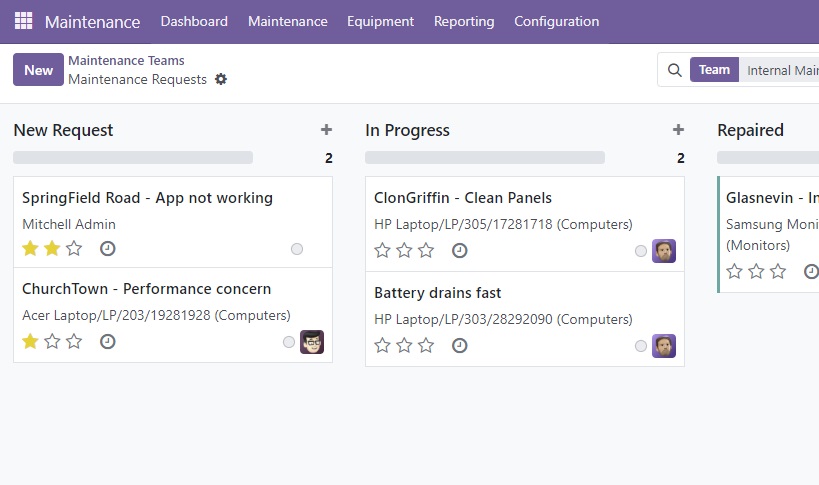The height and width of the screenshot is (485, 819).
Task: Go to the Dashboard menu item
Action: [x=194, y=21]
